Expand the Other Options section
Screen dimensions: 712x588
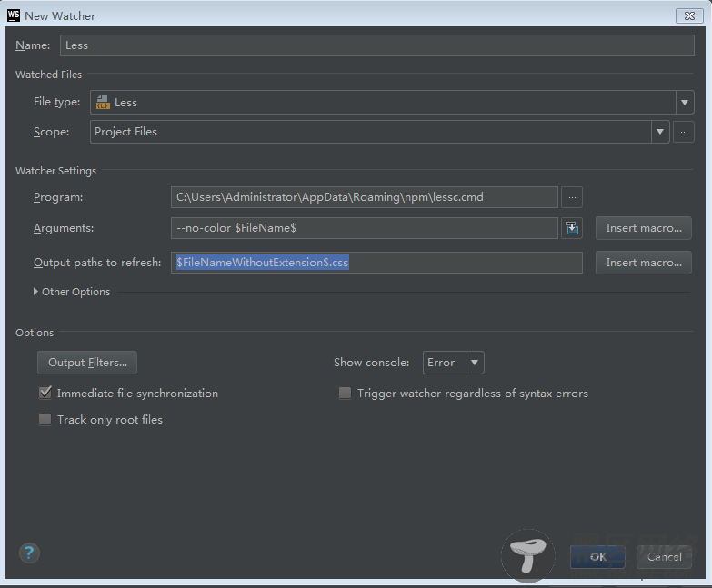pos(35,292)
